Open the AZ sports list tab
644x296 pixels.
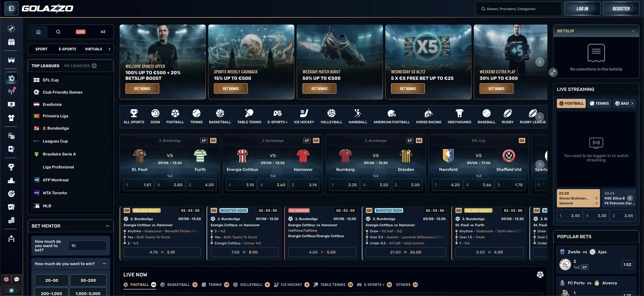(x=103, y=32)
